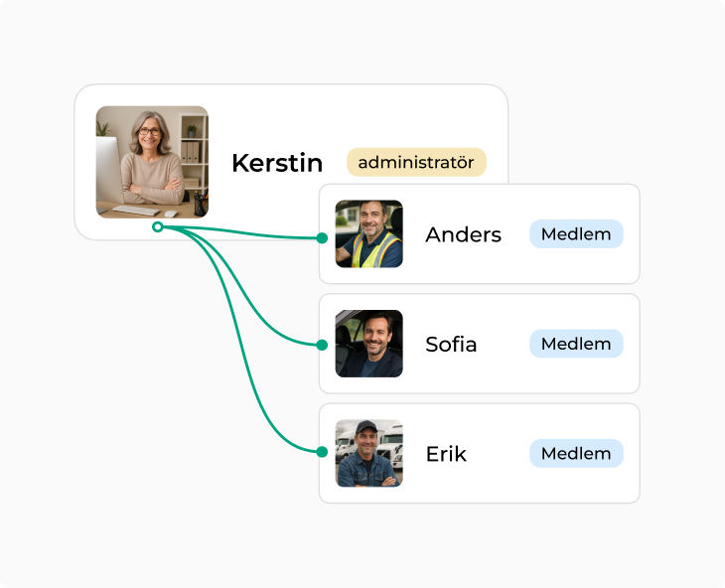Select the green connector dot beside Sofia
The image size is (725, 588).
(322, 346)
